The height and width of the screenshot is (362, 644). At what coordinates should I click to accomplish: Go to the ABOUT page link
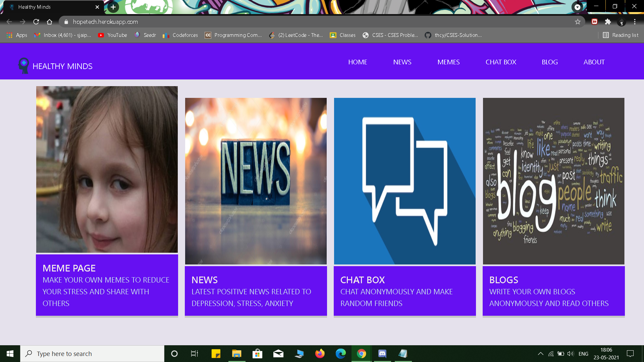point(594,62)
